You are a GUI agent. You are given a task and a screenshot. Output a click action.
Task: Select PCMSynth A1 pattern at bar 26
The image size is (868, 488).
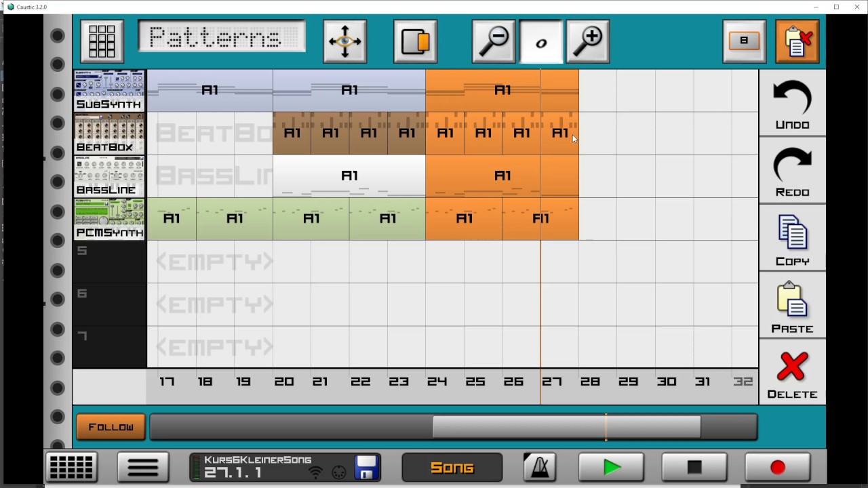(x=540, y=218)
